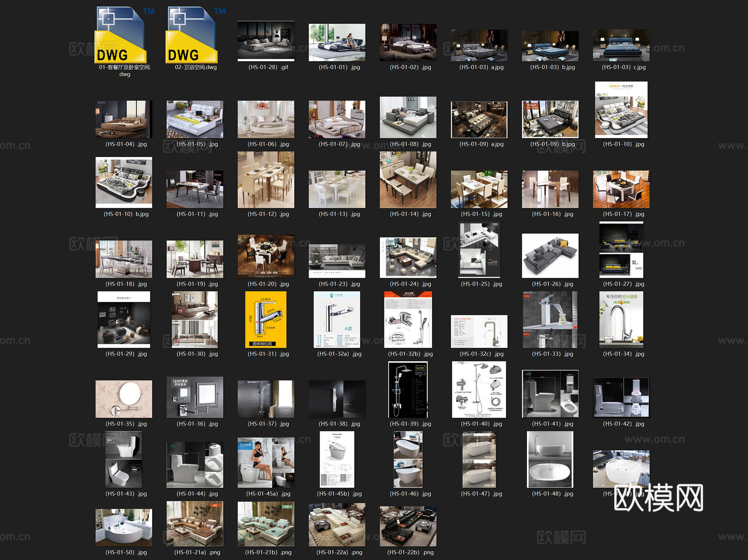Select the (HS-01-28) .gif sofa thumbnail

[x=266, y=41]
